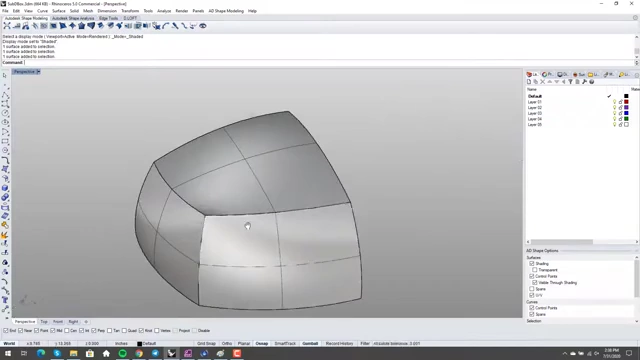Toggle Layer 05 visibility bulb
The width and height of the screenshot is (640, 360).
click(x=614, y=124)
